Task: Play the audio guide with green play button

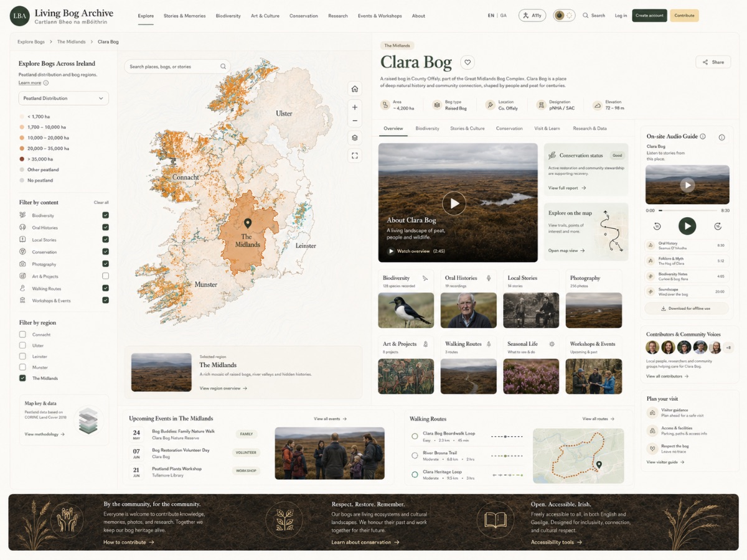Action: click(x=687, y=226)
